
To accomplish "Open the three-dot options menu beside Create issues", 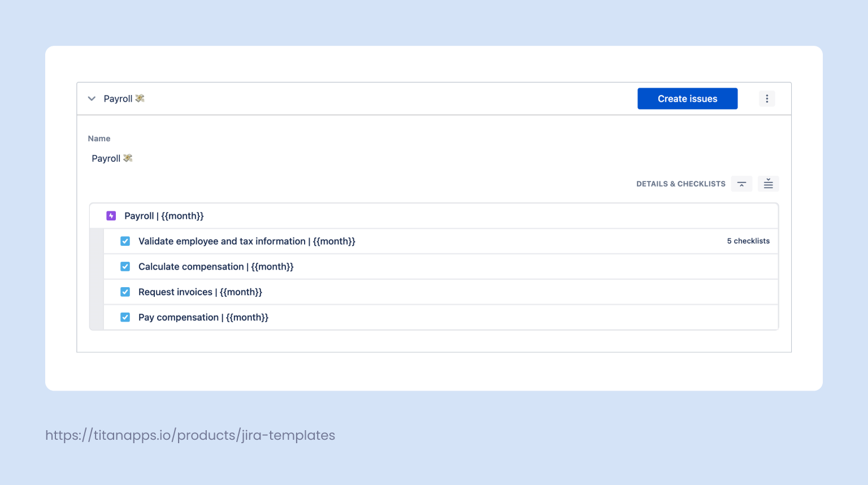I will pos(766,98).
